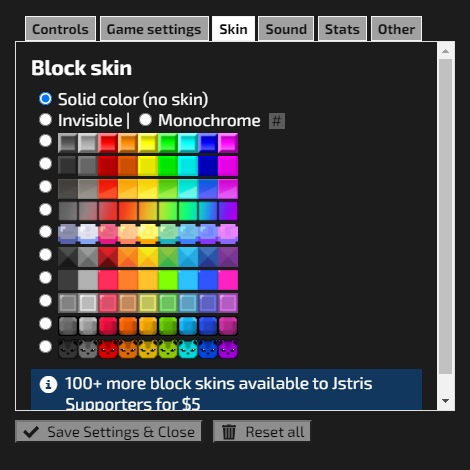This screenshot has height=470, width=470.
Task: Open the Controls tab
Action: coord(60,29)
